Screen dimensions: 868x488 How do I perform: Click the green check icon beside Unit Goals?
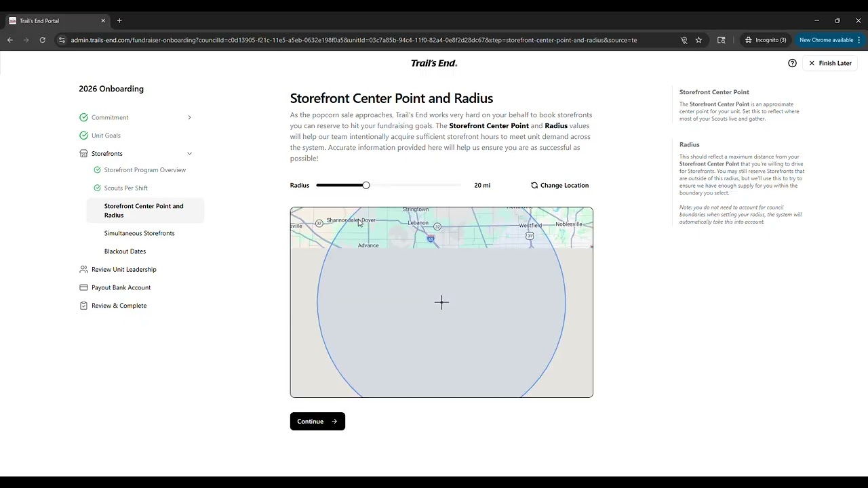tap(83, 136)
